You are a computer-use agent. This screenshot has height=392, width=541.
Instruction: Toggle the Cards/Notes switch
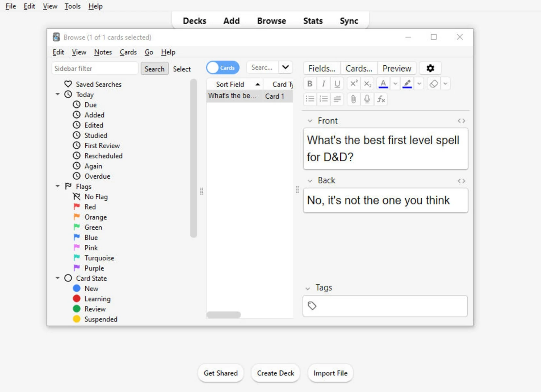[223, 68]
